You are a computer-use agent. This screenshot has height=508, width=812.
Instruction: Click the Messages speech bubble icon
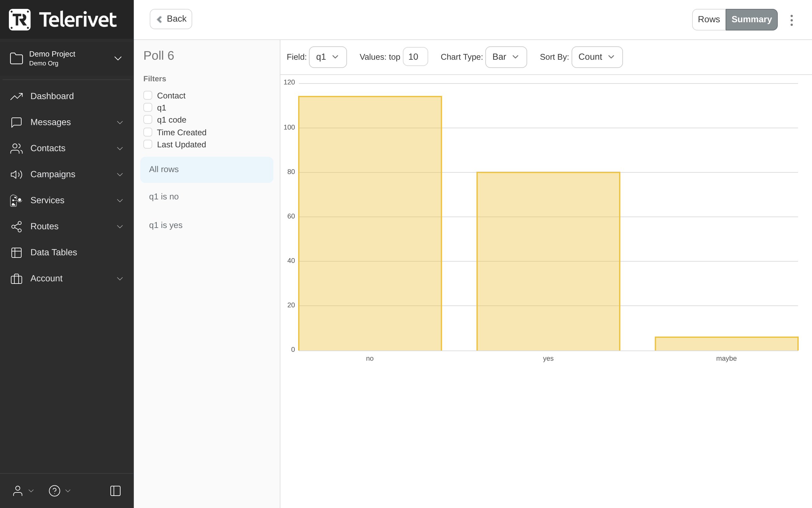(x=16, y=122)
